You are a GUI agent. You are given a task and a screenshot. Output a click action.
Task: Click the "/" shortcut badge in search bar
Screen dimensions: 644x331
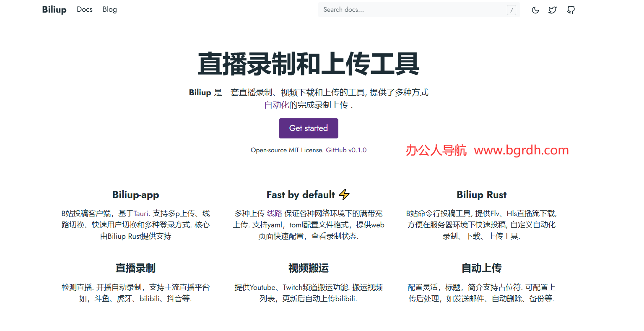[x=511, y=10]
